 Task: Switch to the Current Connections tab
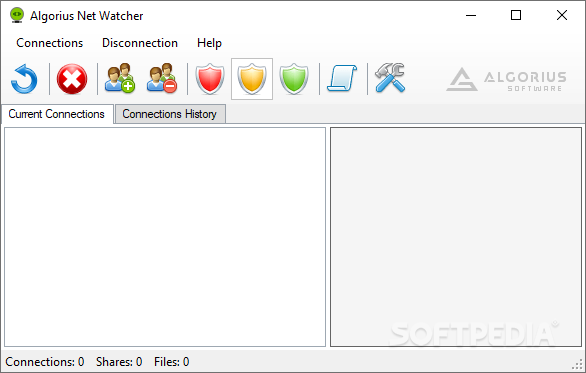57,114
